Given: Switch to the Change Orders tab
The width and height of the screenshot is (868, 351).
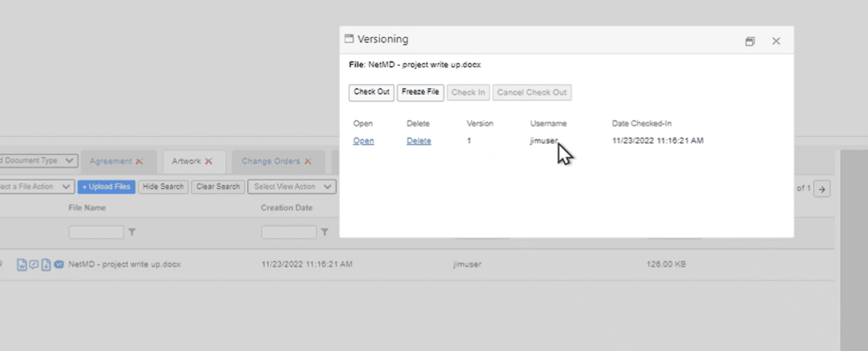Looking at the screenshot, I should point(271,162).
